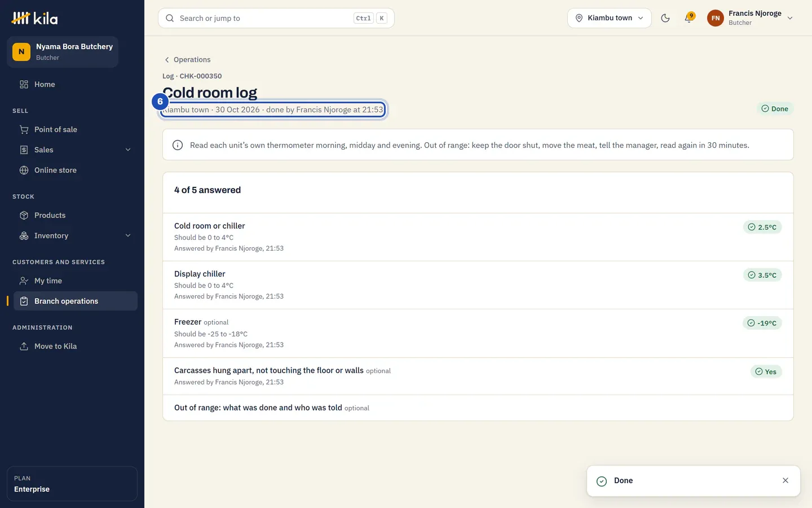The height and width of the screenshot is (508, 812).
Task: Open notifications bell
Action: [689, 18]
